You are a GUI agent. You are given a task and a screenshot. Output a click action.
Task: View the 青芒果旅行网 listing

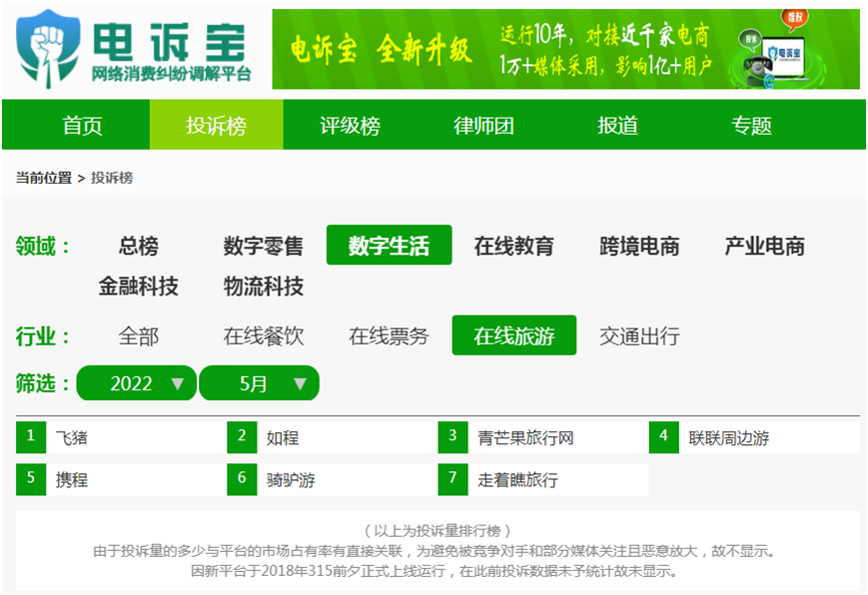524,436
